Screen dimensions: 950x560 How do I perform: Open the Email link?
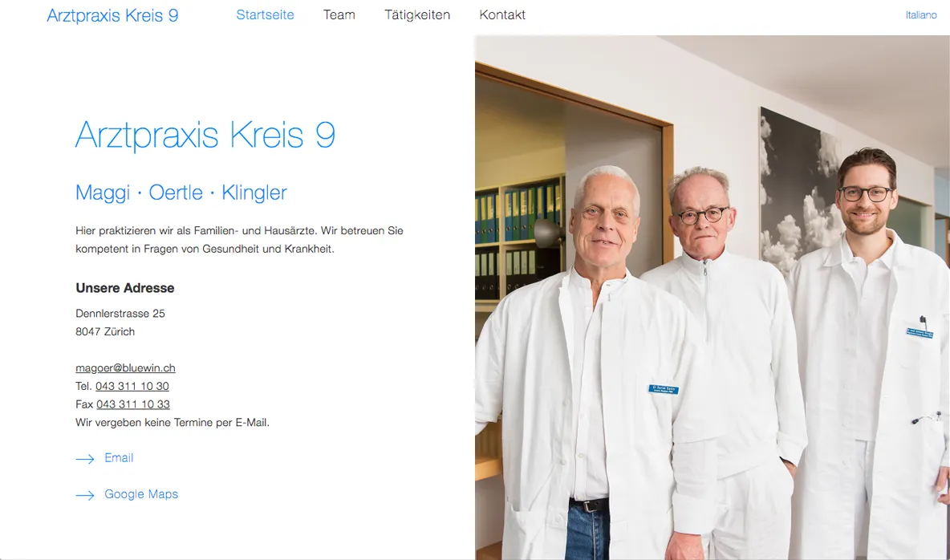(x=119, y=458)
